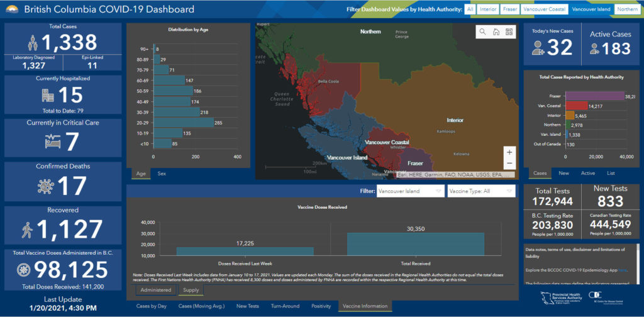This screenshot has height=317, width=644.
Task: Click the 20-29 age group bar
Action: click(x=183, y=123)
